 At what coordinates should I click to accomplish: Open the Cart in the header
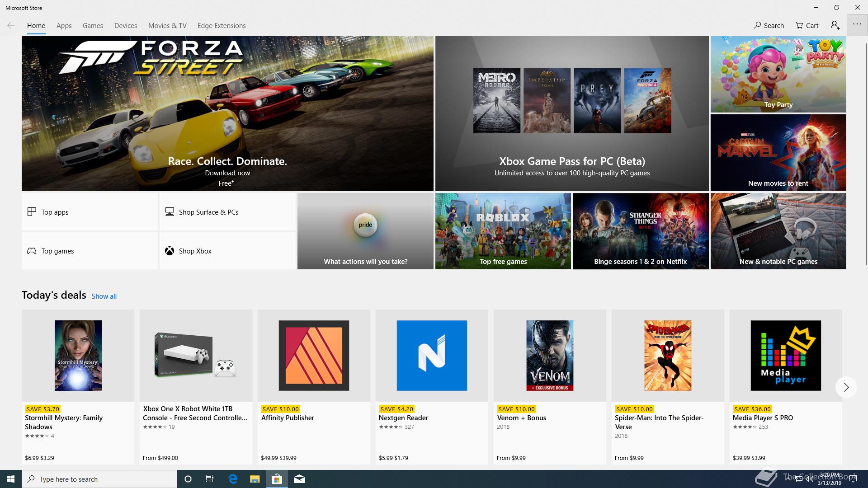point(807,25)
